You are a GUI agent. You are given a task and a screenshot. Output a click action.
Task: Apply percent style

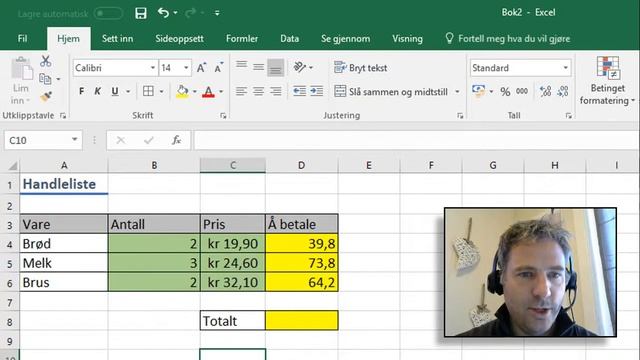tap(505, 91)
